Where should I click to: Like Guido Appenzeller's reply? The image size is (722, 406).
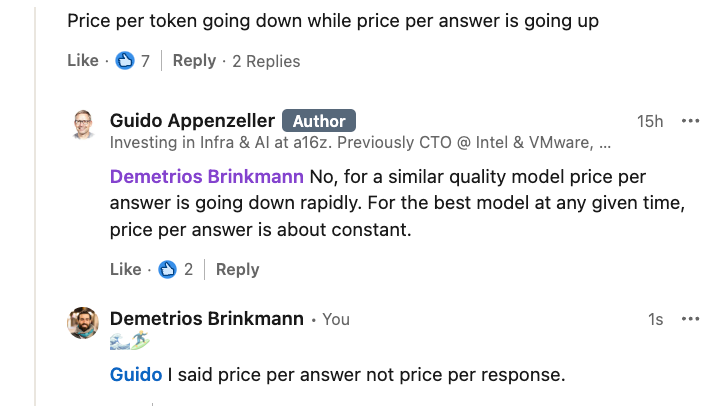coord(125,269)
